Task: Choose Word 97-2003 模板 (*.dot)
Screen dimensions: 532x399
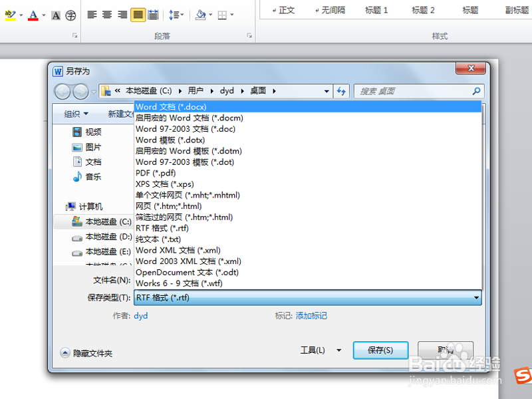Action: coord(308,162)
